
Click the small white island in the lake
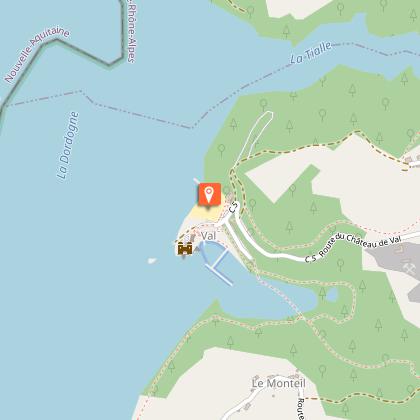152,261
